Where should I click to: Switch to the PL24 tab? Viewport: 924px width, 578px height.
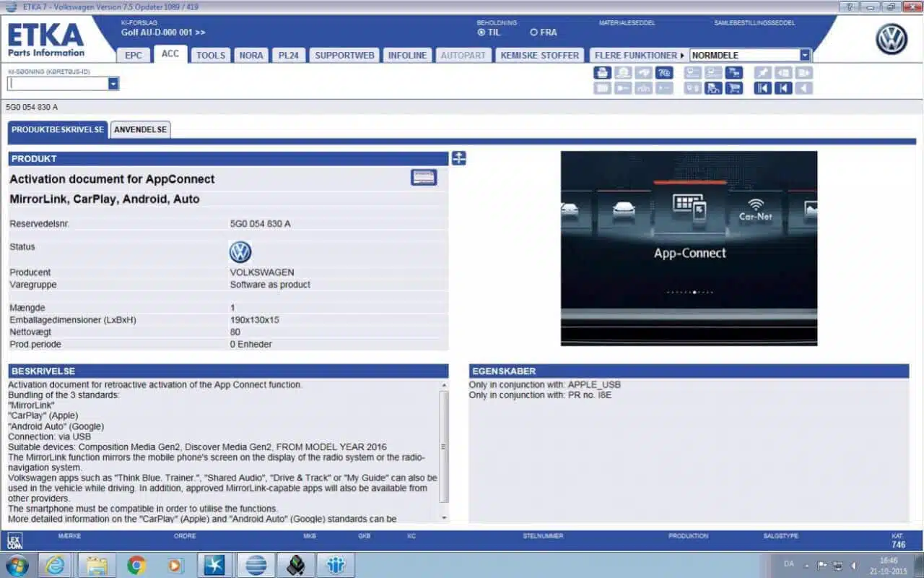click(289, 55)
